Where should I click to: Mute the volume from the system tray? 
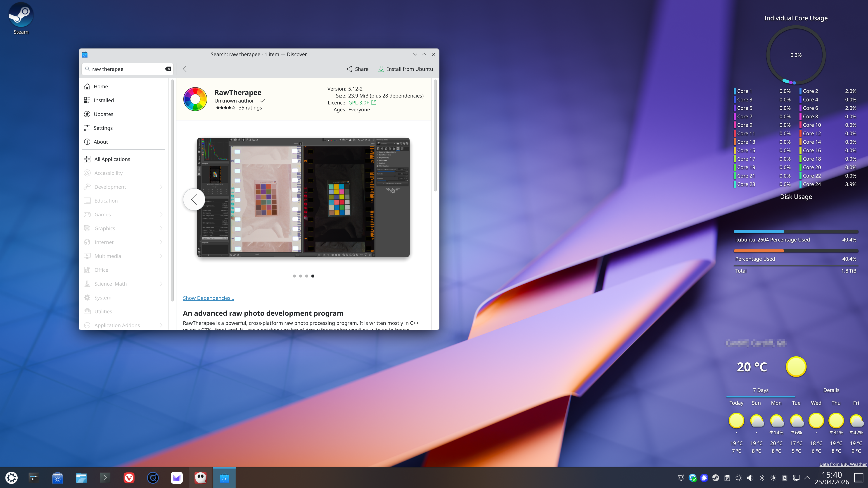coord(750,478)
